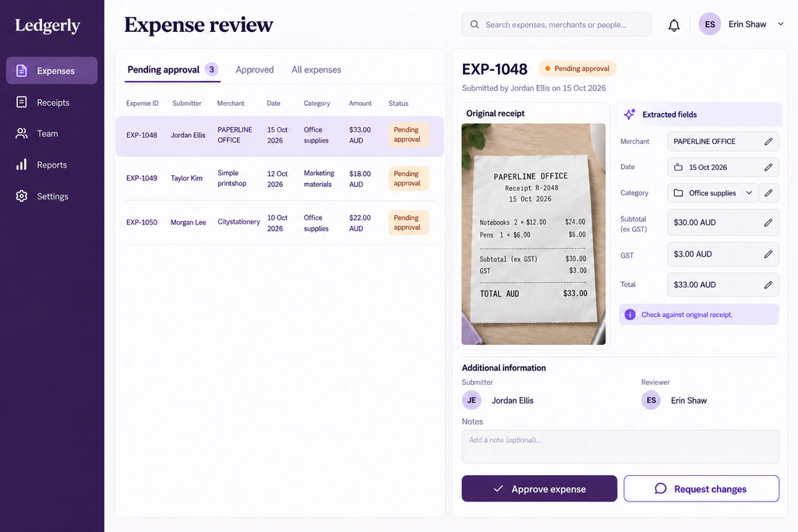
Task: Focus the Add a note field
Action: point(620,446)
